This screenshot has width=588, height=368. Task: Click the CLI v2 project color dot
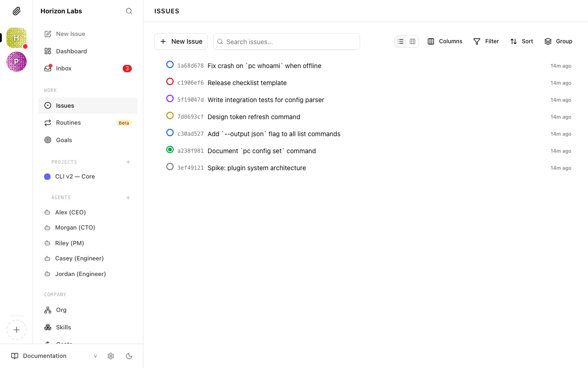[47, 177]
